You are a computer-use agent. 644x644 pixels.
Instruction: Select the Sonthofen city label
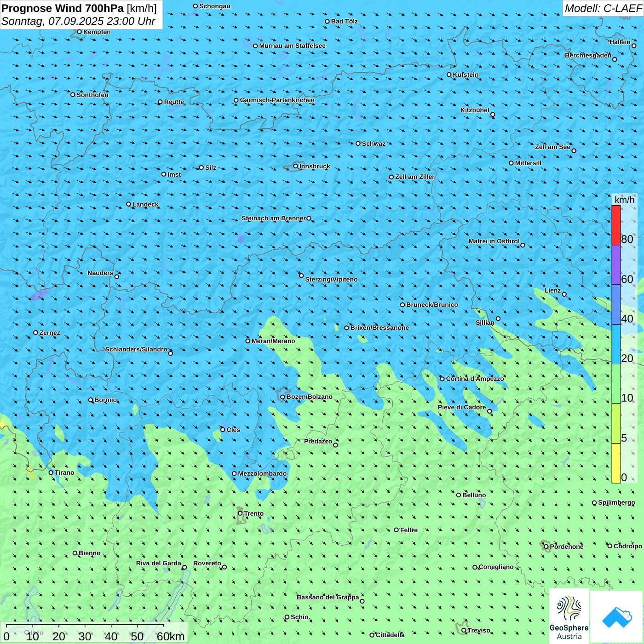92,95
